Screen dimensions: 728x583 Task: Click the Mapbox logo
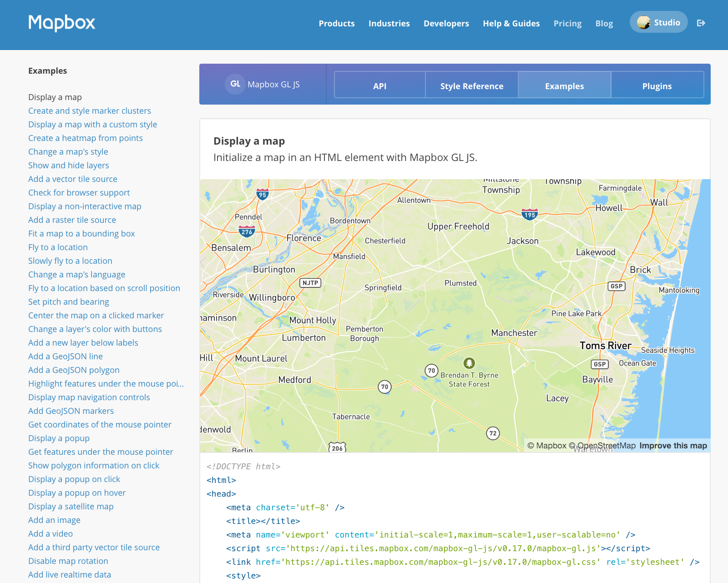point(62,23)
